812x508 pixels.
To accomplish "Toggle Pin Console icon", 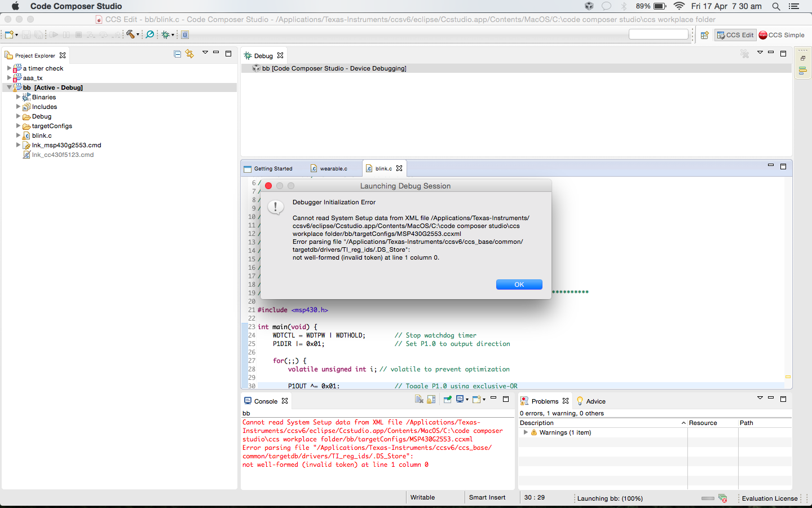I will (x=448, y=399).
